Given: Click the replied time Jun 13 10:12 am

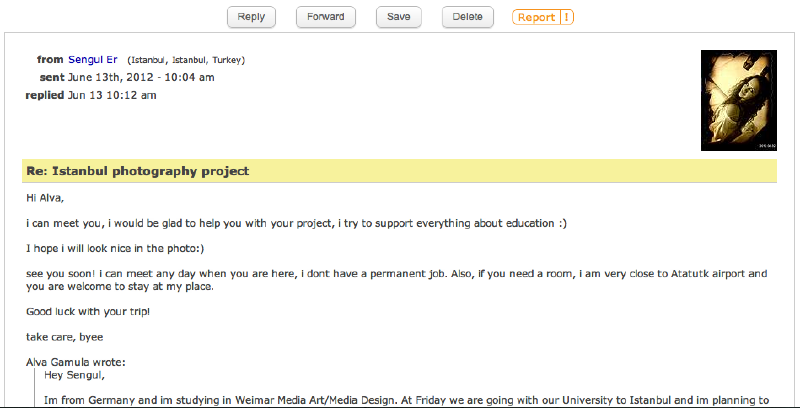Looking at the screenshot, I should [x=112, y=95].
